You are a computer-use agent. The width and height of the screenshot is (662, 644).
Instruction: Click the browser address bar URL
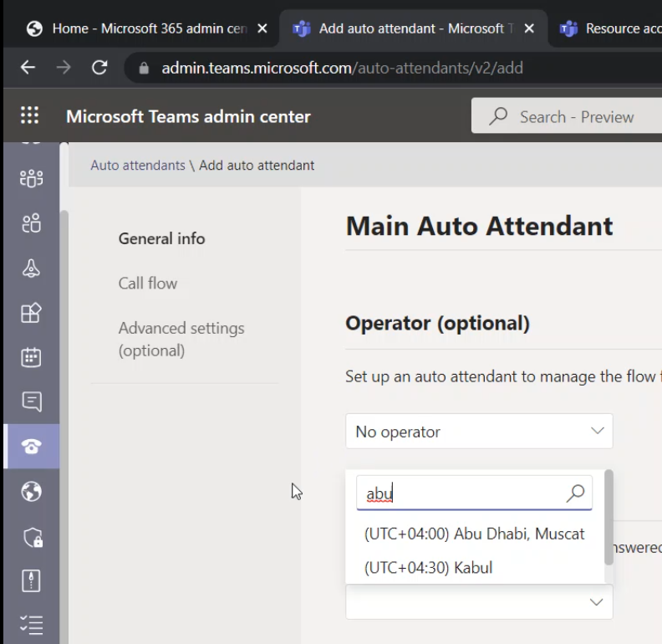(x=343, y=68)
